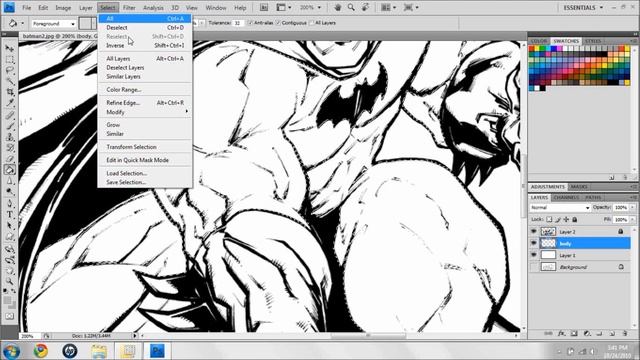The image size is (640, 360).
Task: Select the Brush tool
Action: (x=9, y=126)
